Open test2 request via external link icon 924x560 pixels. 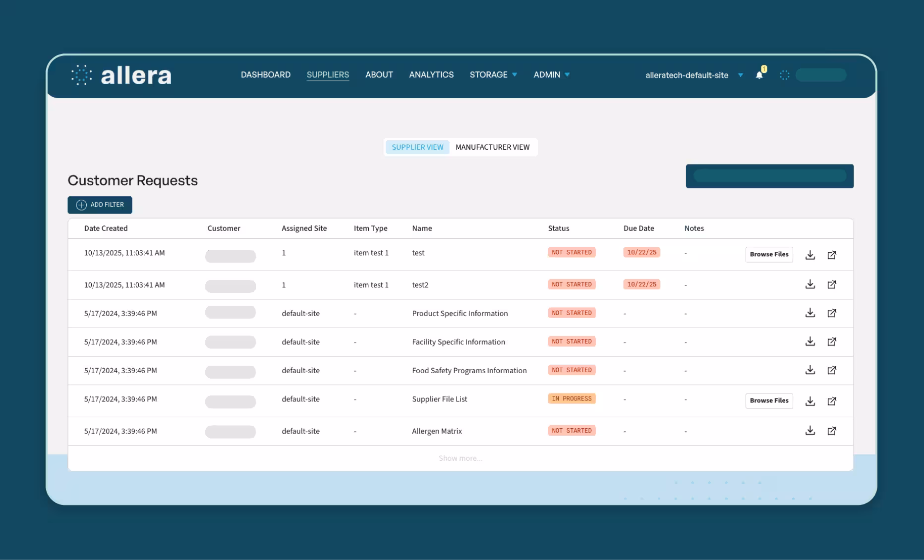(x=832, y=284)
